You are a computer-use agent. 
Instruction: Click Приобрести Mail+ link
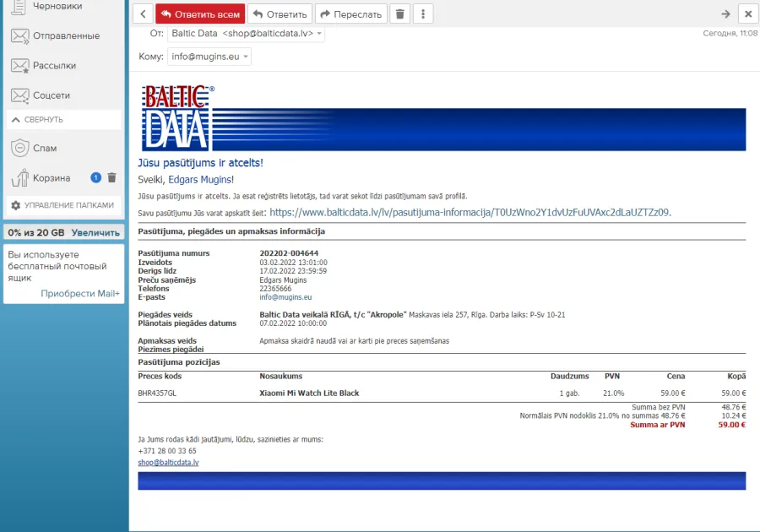(x=80, y=294)
